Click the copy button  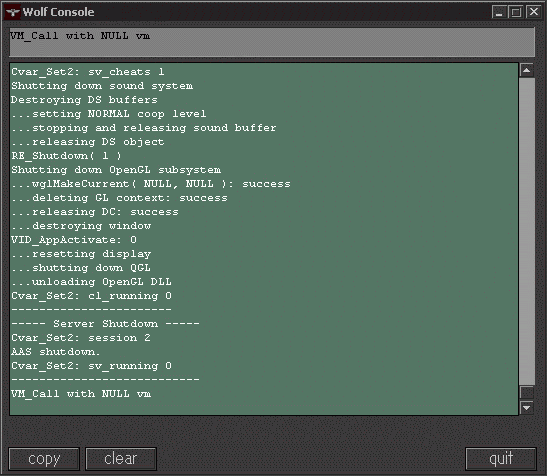click(x=44, y=459)
